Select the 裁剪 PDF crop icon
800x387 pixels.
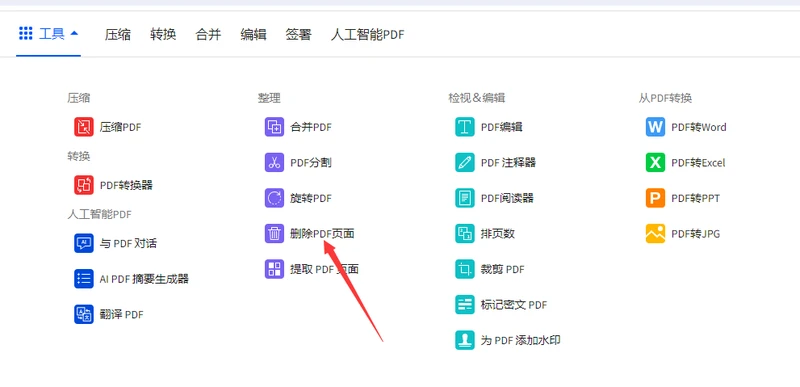pyautogui.click(x=465, y=269)
